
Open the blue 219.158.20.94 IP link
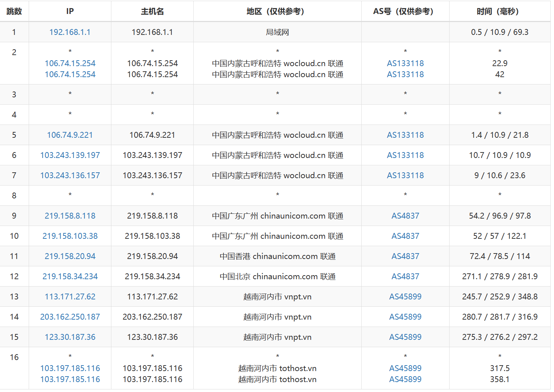pyautogui.click(x=70, y=256)
